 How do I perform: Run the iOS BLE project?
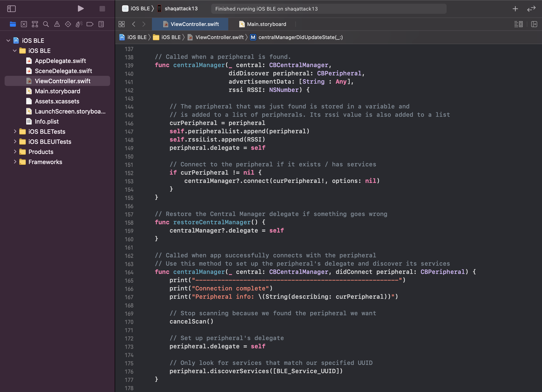[80, 9]
